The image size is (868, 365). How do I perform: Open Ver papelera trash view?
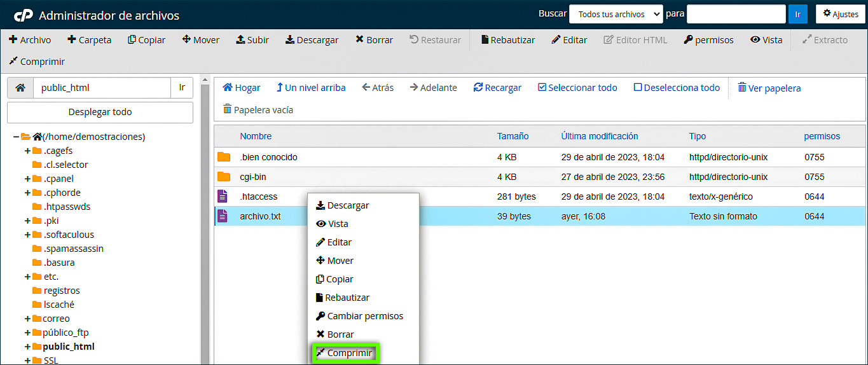coord(769,88)
